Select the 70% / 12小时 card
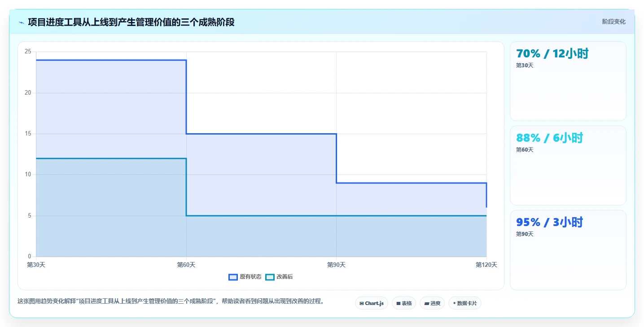This screenshot has height=327, width=644. coord(568,81)
